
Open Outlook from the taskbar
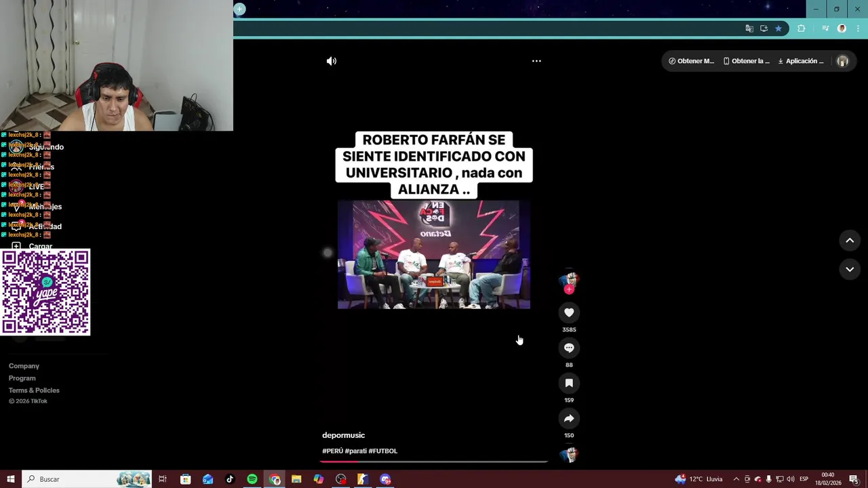[x=208, y=479]
